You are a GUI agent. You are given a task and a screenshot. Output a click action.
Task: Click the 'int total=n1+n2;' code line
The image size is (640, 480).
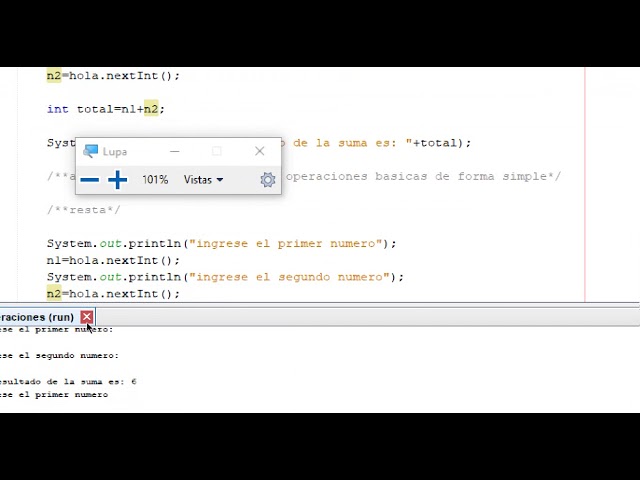[x=106, y=109]
